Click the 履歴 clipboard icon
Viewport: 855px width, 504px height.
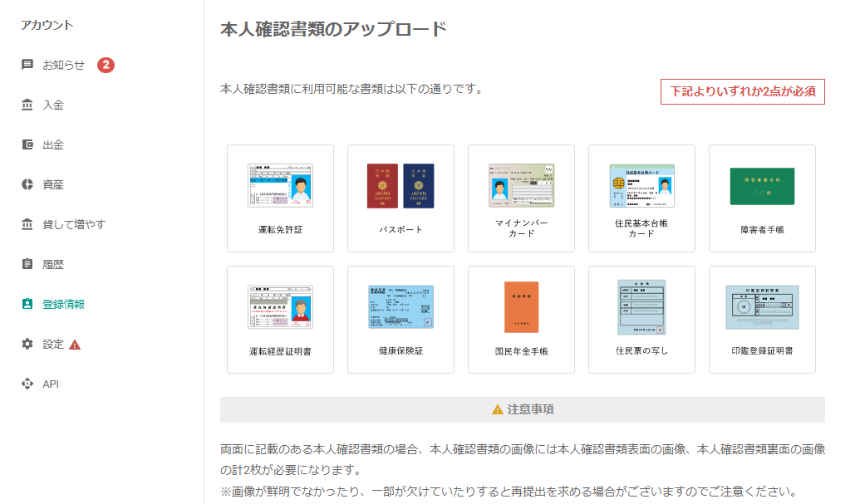(27, 264)
